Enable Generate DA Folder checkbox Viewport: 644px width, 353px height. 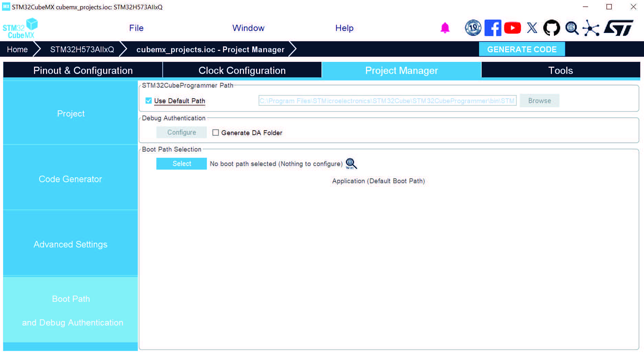pos(215,133)
